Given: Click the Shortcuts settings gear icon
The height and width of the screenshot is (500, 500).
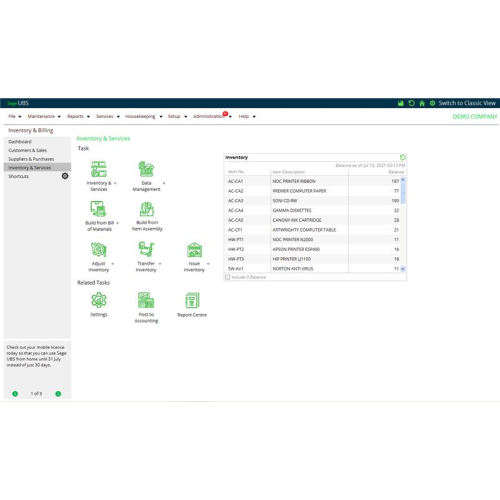Looking at the screenshot, I should click(65, 176).
